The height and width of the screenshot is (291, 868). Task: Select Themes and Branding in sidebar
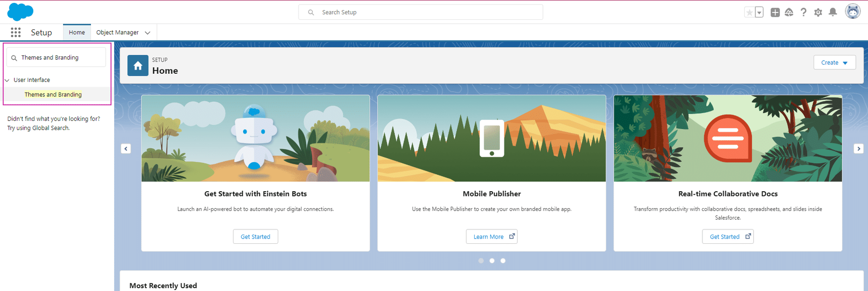click(x=53, y=94)
